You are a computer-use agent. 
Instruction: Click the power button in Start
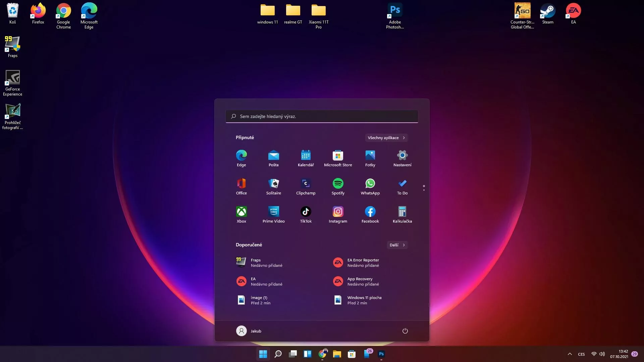coord(405,331)
